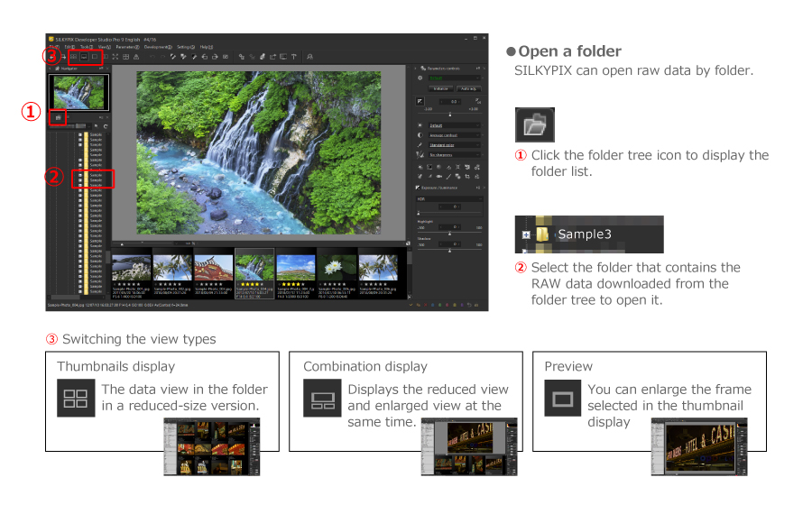Click the filmstrip vertical scrollbar

coord(409,273)
